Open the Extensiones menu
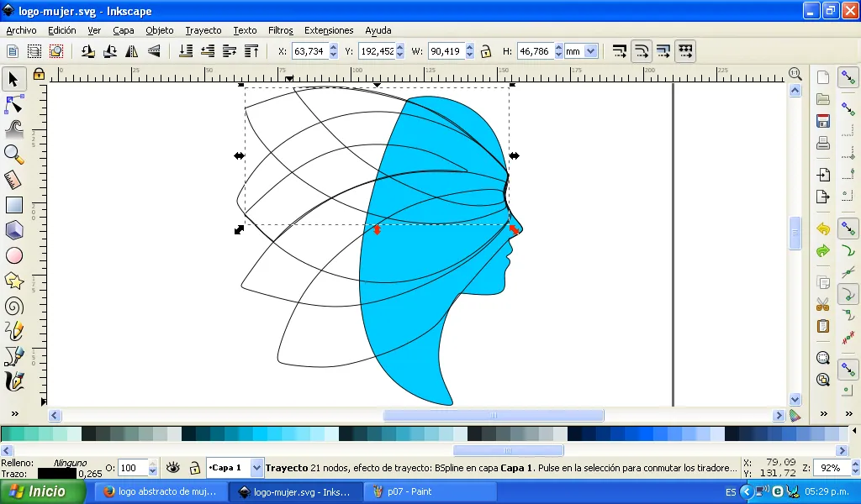The image size is (861, 504). [x=329, y=31]
